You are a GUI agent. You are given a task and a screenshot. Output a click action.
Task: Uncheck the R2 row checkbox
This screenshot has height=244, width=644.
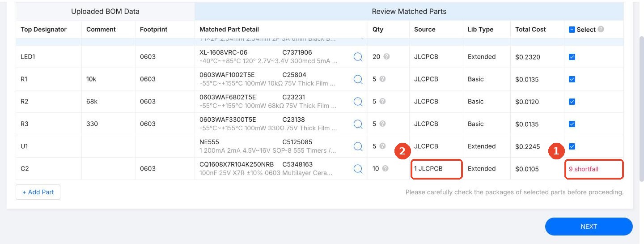coord(572,102)
